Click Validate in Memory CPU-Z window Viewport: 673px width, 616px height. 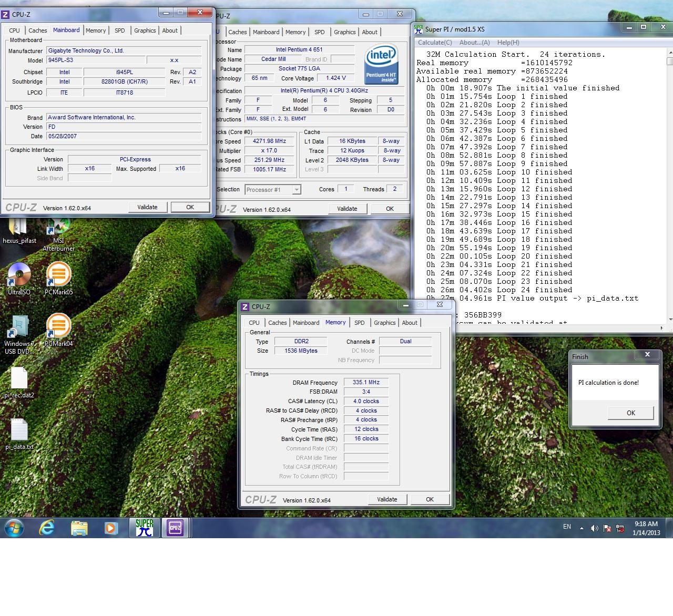pos(387,499)
